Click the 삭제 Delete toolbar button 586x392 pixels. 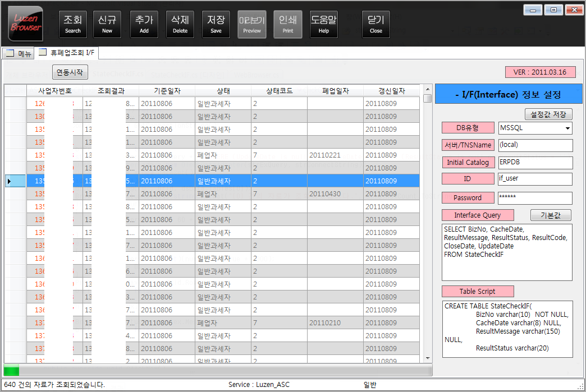[x=180, y=24]
